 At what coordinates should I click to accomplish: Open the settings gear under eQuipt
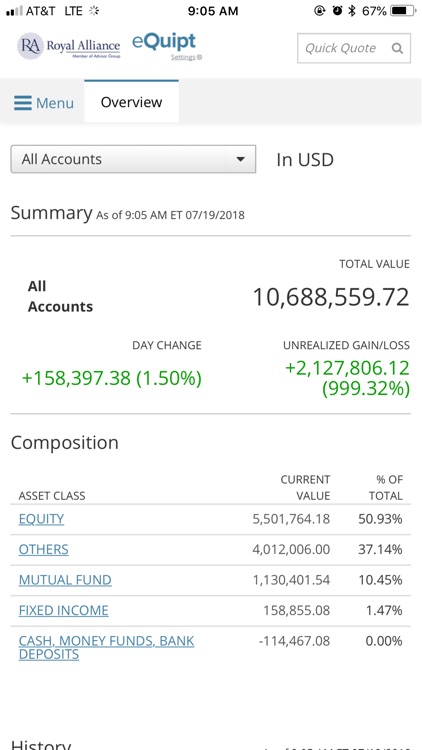point(200,57)
